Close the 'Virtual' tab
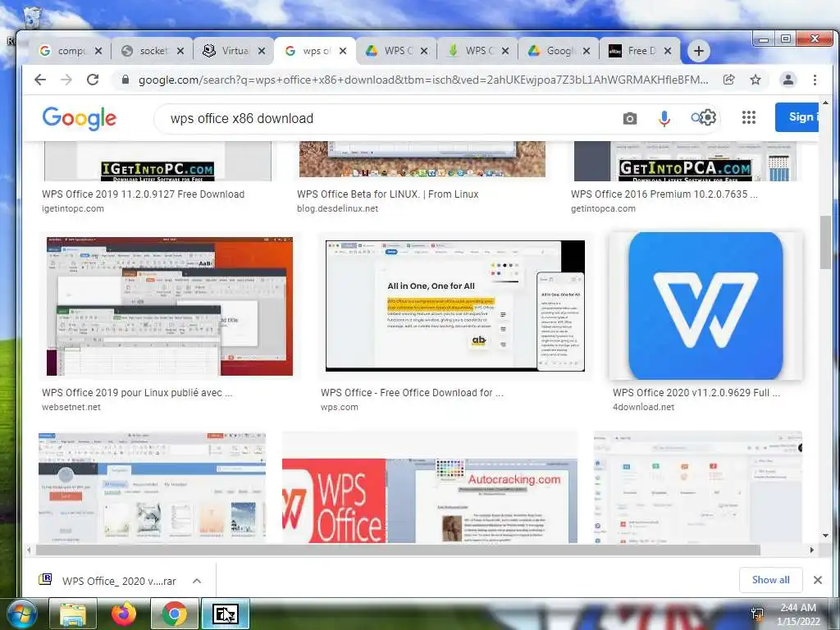Image resolution: width=840 pixels, height=630 pixels. [x=262, y=51]
